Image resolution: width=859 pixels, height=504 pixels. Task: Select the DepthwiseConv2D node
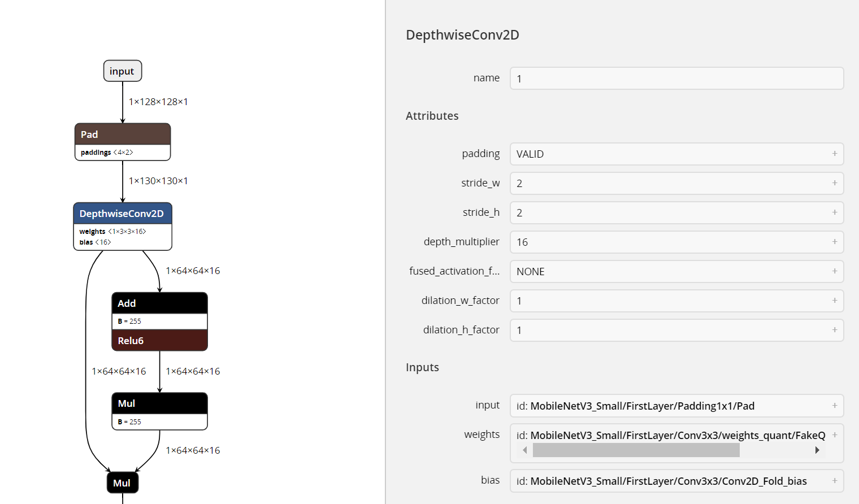point(122,214)
